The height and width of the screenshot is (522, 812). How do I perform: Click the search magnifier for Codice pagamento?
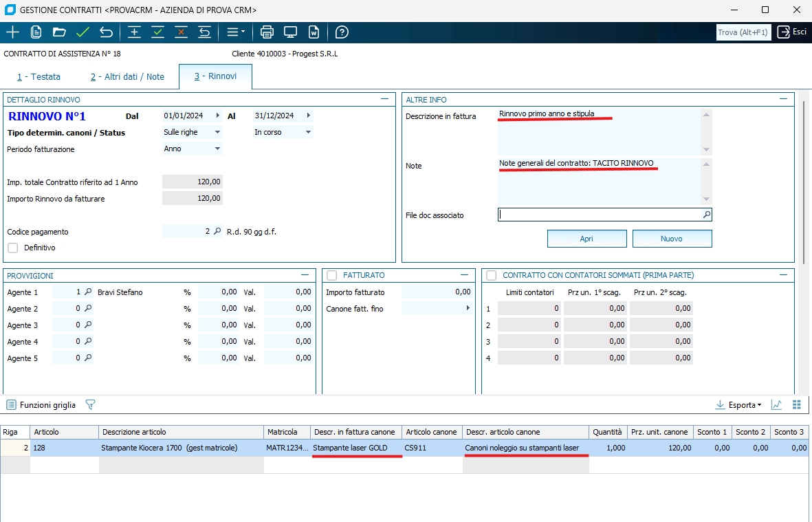pos(218,232)
